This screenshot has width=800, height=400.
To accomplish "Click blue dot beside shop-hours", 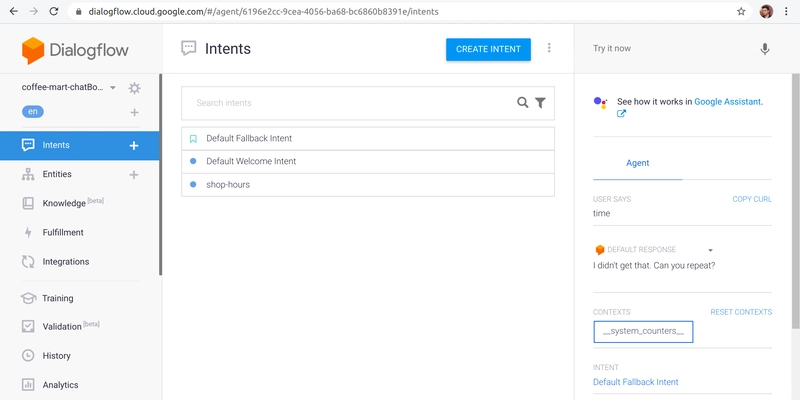I will 193,185.
